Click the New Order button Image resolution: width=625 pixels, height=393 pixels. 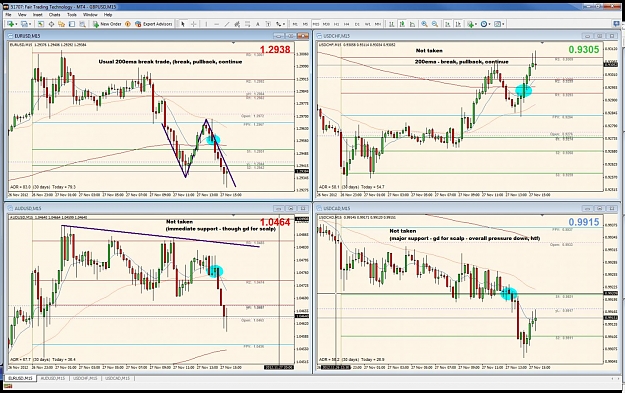(107, 24)
